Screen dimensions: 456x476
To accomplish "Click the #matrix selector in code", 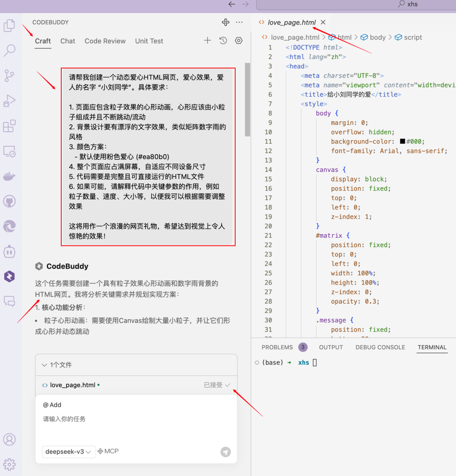I will (x=329, y=236).
